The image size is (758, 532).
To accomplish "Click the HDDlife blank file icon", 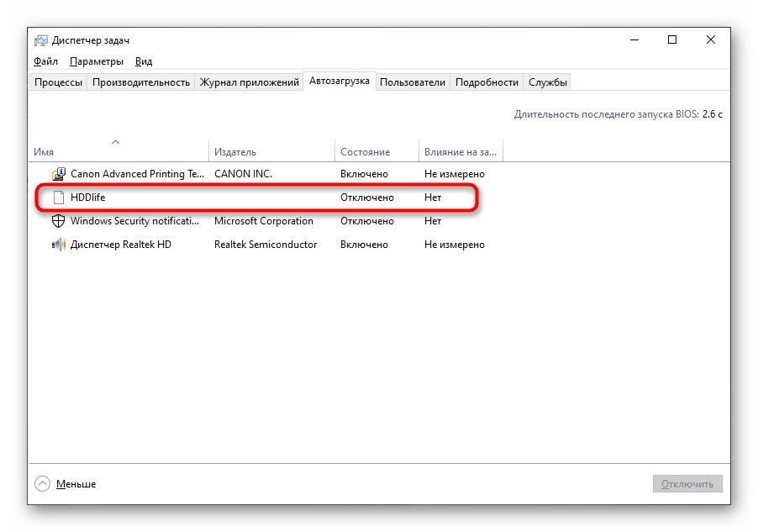I will (59, 198).
